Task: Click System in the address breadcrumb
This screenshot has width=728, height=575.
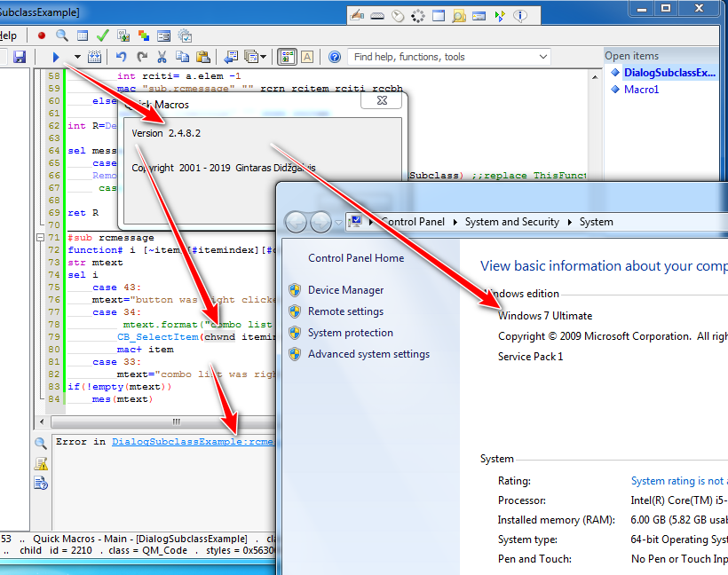Action: click(x=596, y=222)
